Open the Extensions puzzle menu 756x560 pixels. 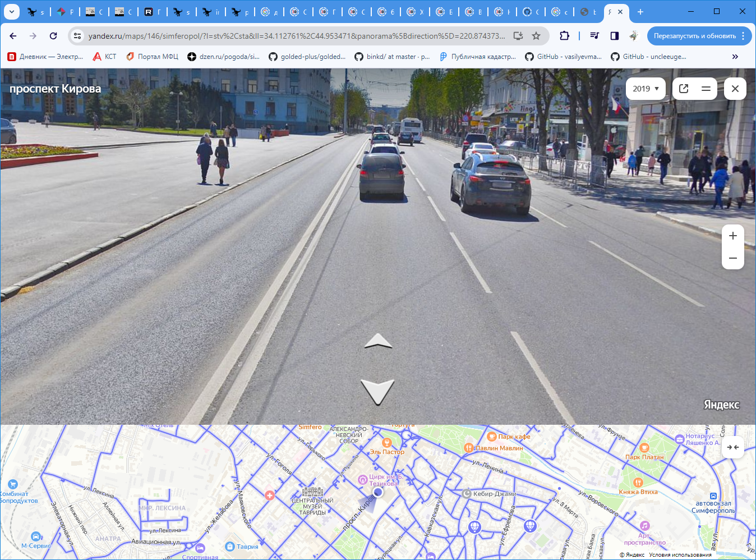coord(564,36)
